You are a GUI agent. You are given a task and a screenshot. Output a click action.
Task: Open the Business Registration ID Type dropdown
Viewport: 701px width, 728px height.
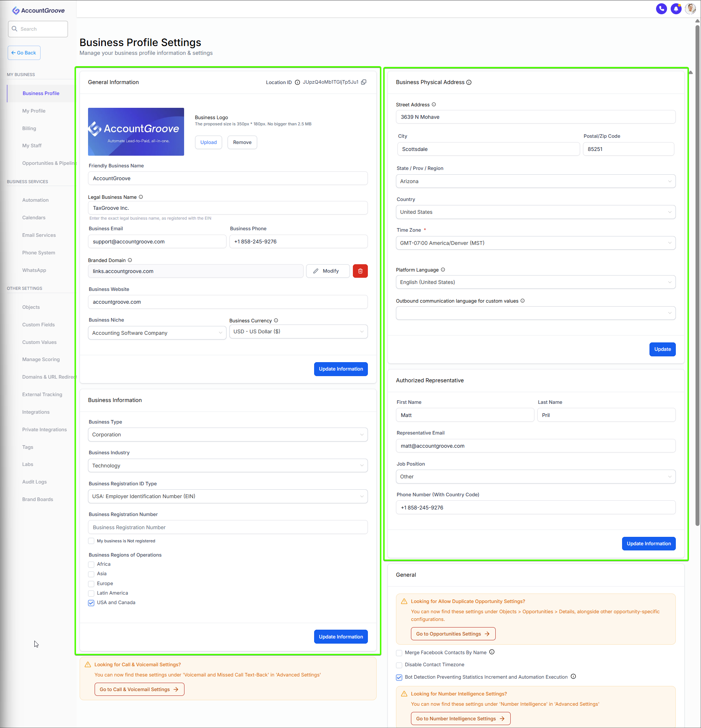[x=228, y=497]
